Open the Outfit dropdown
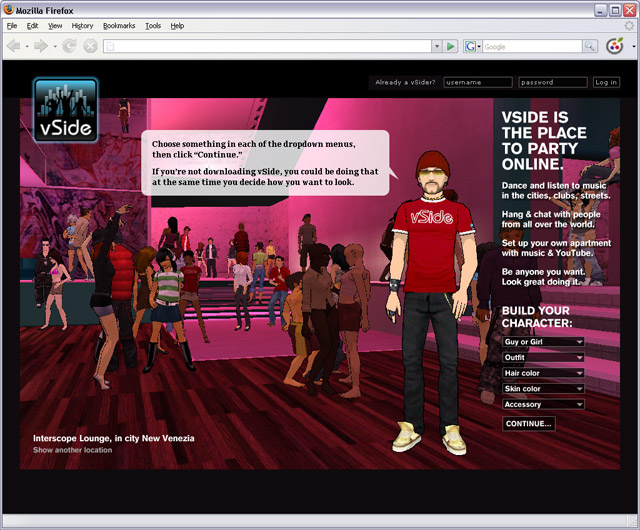640x530 pixels. click(x=543, y=357)
